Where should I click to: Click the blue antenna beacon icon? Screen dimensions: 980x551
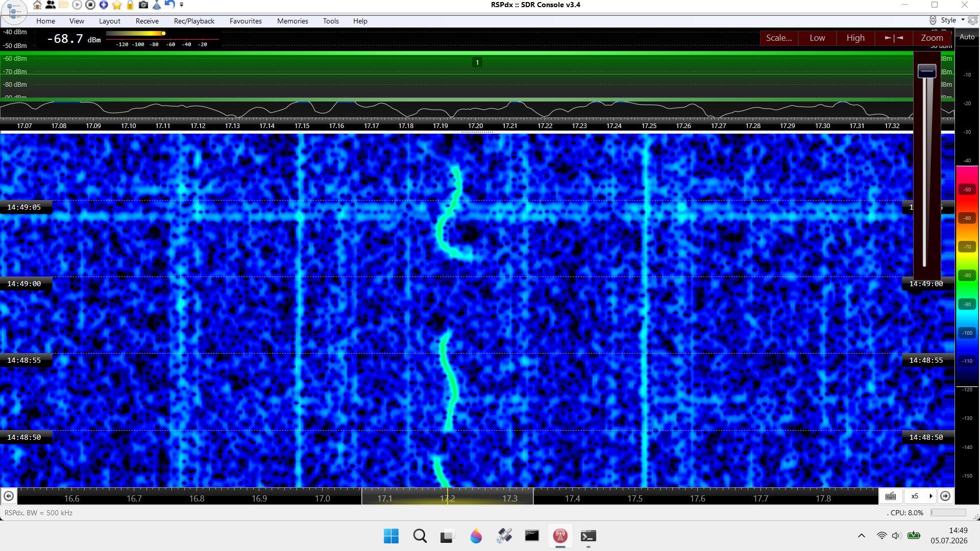pos(157,5)
